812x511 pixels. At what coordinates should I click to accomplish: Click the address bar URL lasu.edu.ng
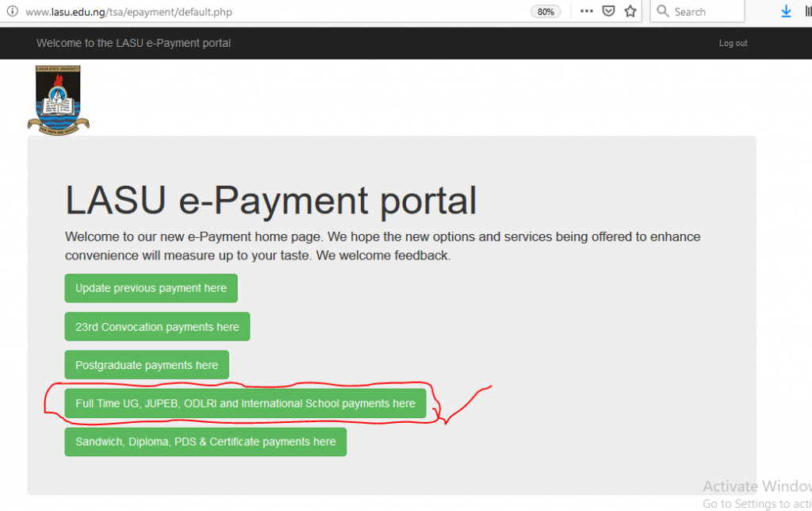[x=129, y=12]
